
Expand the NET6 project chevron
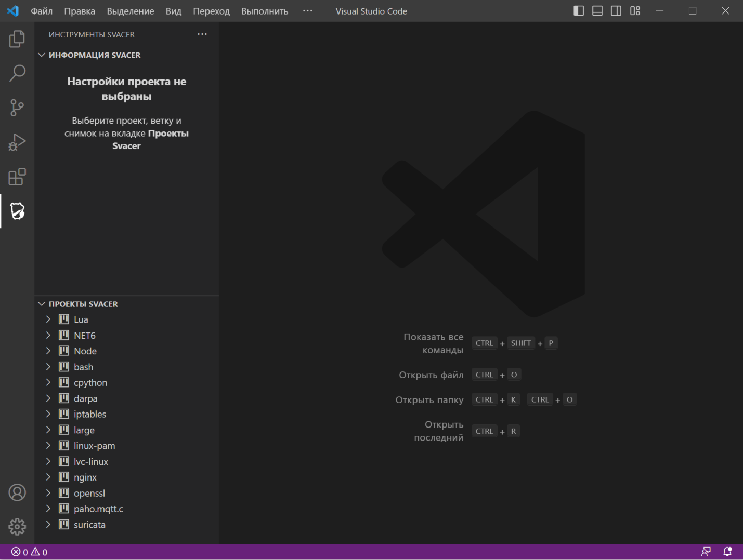[x=48, y=335]
